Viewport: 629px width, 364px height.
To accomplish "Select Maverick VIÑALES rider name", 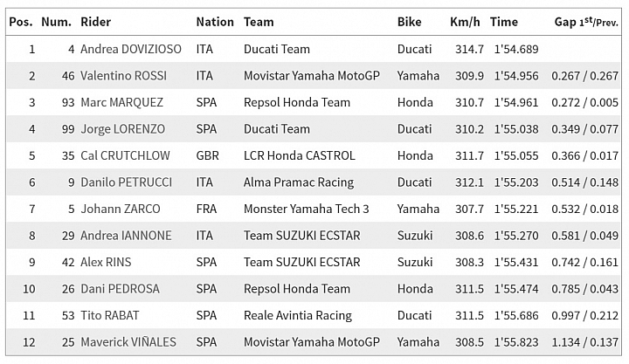I will [128, 342].
